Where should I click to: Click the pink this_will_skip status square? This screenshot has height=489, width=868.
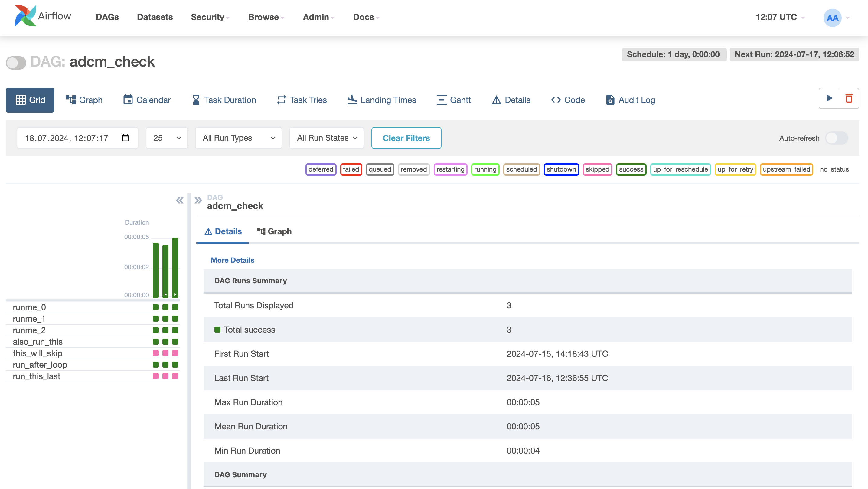tap(156, 353)
